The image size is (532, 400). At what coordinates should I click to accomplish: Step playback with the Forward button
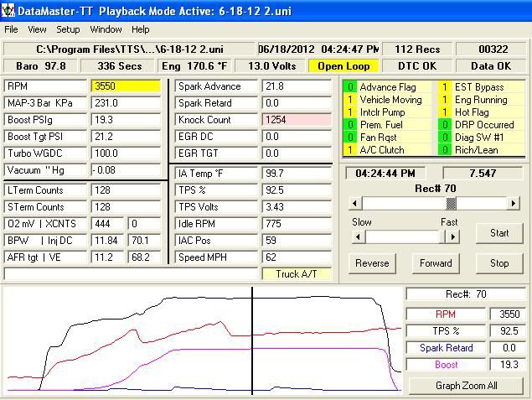436,263
